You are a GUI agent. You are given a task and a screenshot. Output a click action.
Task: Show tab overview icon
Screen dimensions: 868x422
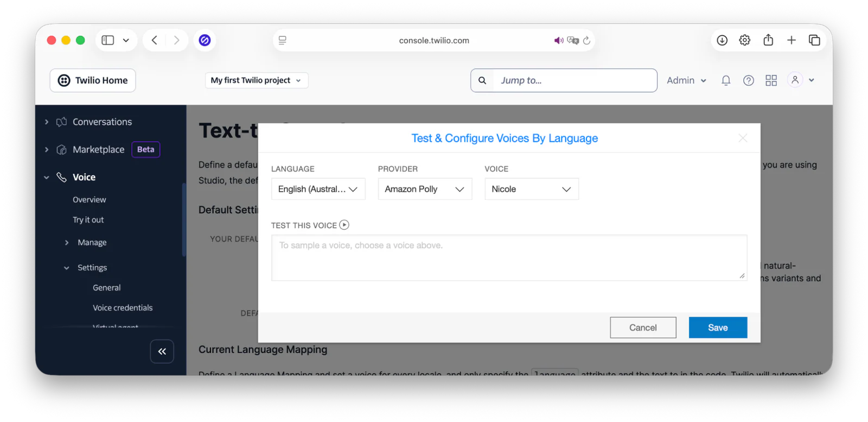814,40
